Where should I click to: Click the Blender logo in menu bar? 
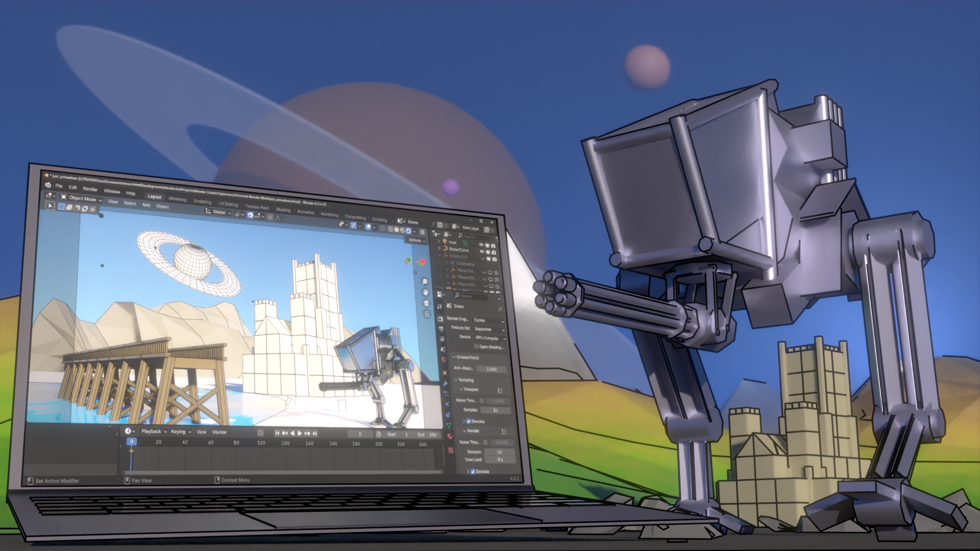pos(48,185)
